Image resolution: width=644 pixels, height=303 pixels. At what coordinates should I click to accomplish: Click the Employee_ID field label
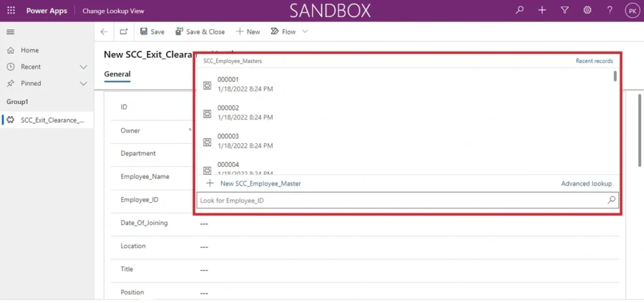point(139,200)
